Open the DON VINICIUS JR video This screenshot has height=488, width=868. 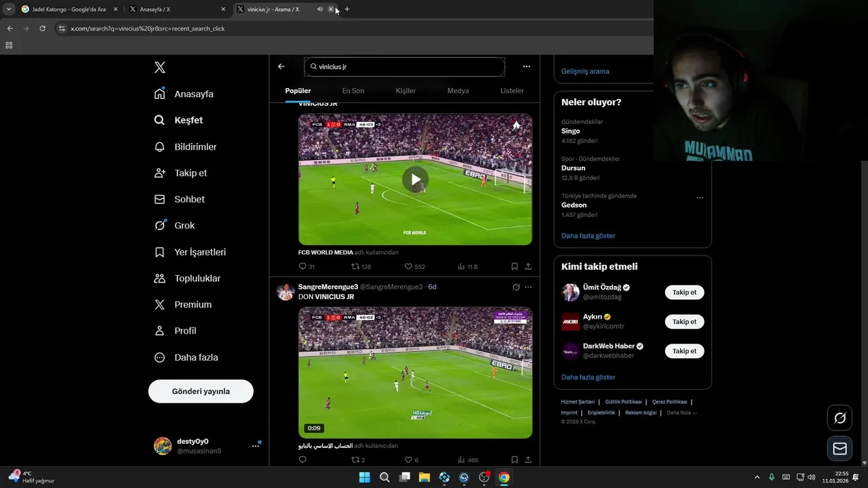[415, 372]
